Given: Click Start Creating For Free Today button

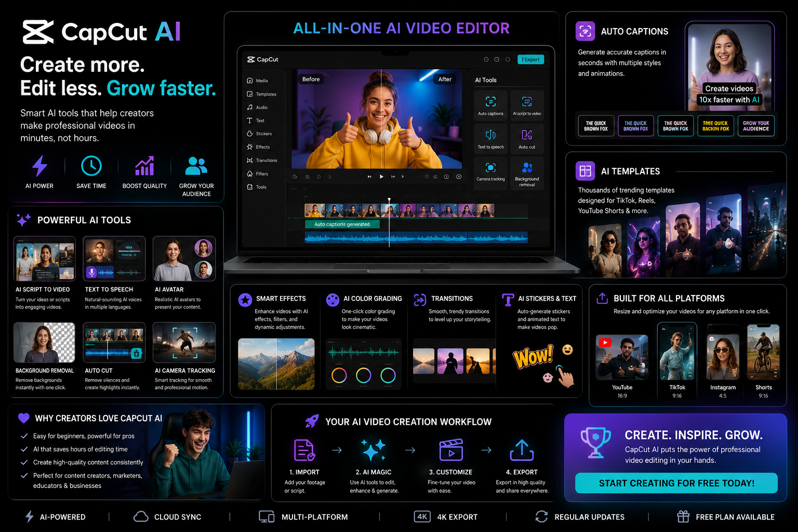Looking at the screenshot, I should [676, 483].
